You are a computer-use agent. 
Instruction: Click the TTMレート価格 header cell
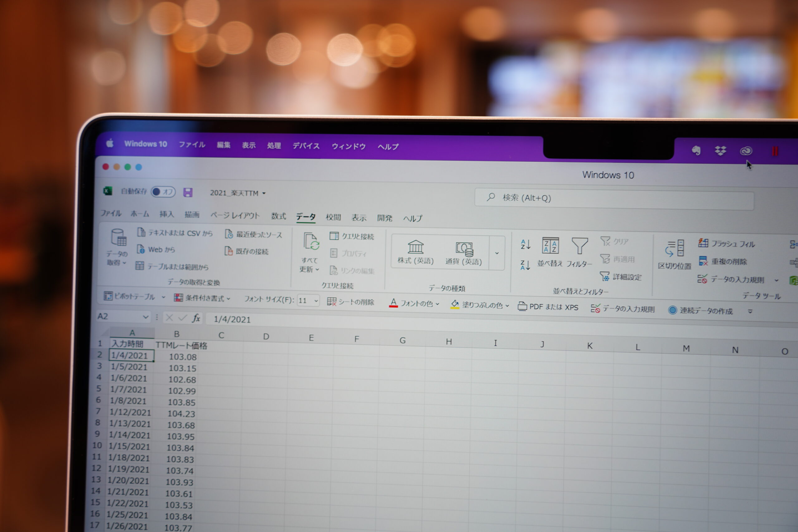181,345
